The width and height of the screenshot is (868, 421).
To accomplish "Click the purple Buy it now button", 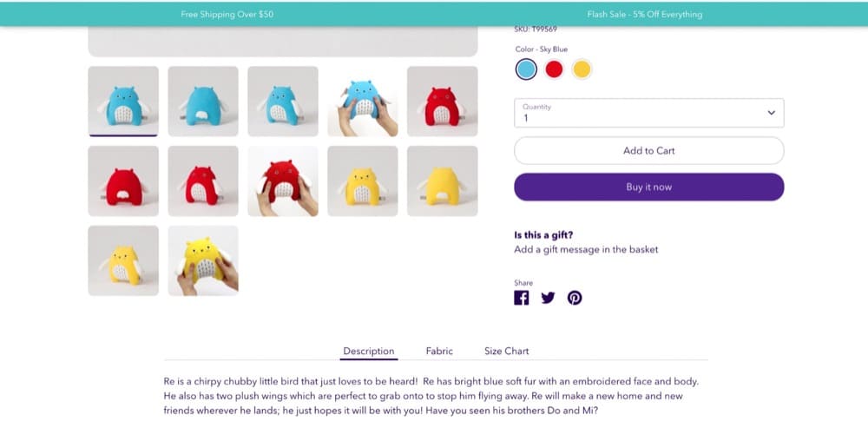I will (x=648, y=187).
